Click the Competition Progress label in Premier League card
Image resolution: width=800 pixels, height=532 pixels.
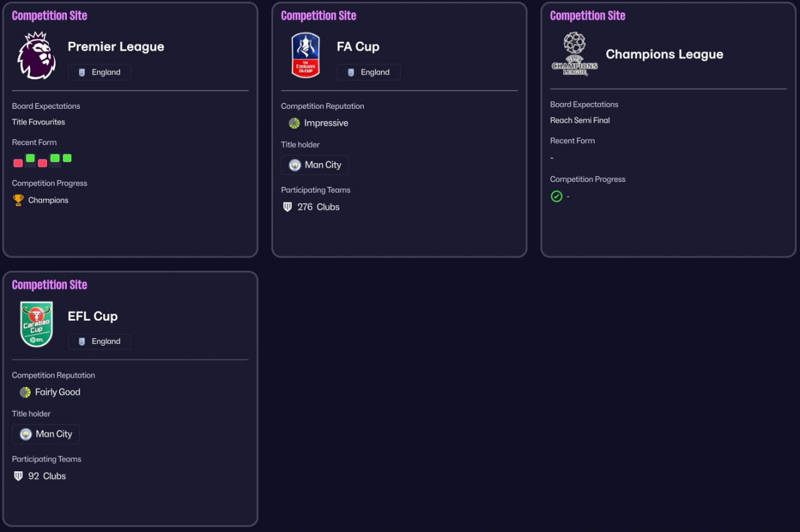pyautogui.click(x=50, y=183)
